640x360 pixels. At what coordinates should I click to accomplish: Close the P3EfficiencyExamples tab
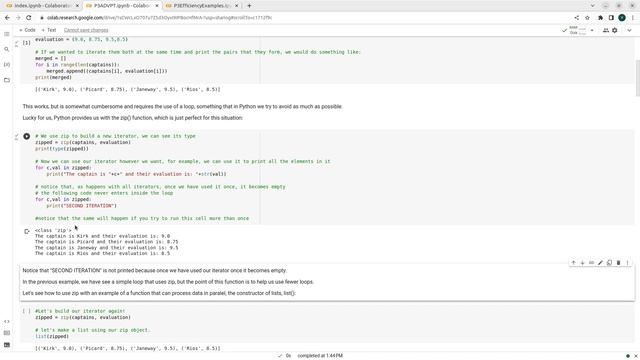[x=237, y=6]
